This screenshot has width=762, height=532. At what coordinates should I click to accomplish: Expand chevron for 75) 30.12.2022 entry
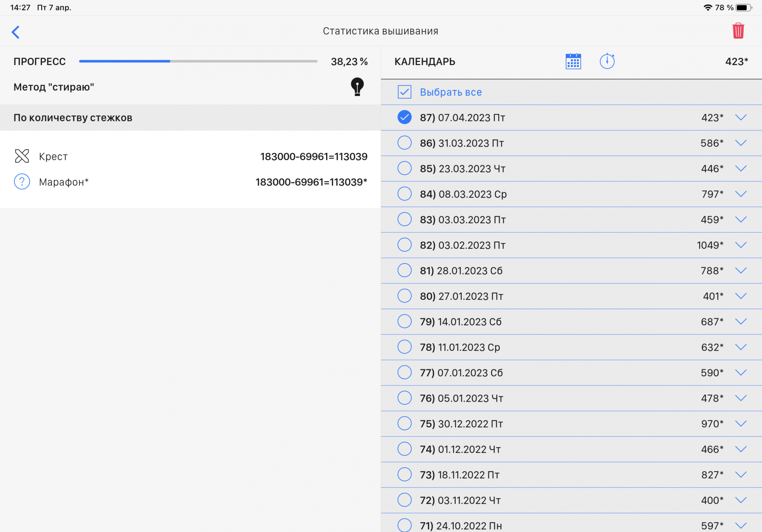[x=741, y=423]
